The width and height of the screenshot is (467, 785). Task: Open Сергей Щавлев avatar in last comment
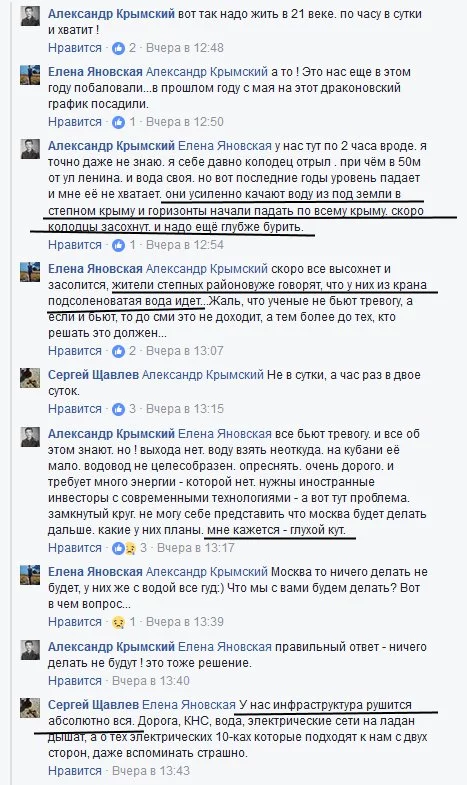point(30,708)
